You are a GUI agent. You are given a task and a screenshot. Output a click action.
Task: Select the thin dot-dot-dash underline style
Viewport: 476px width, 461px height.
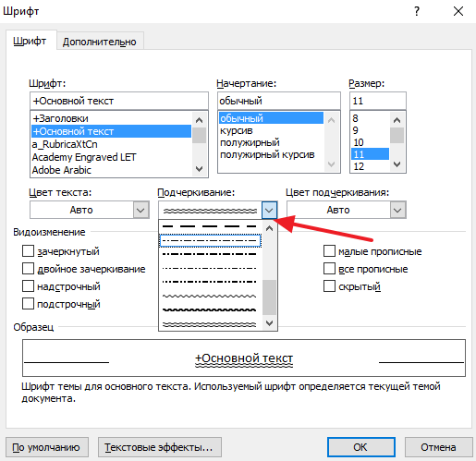point(210,268)
